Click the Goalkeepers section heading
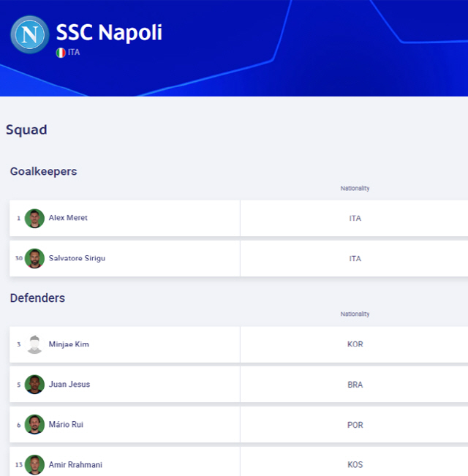 point(43,172)
